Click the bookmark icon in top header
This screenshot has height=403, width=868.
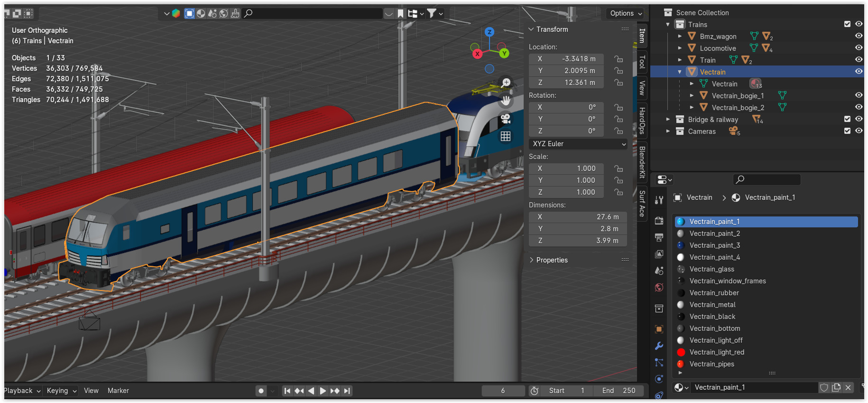pyautogui.click(x=400, y=13)
